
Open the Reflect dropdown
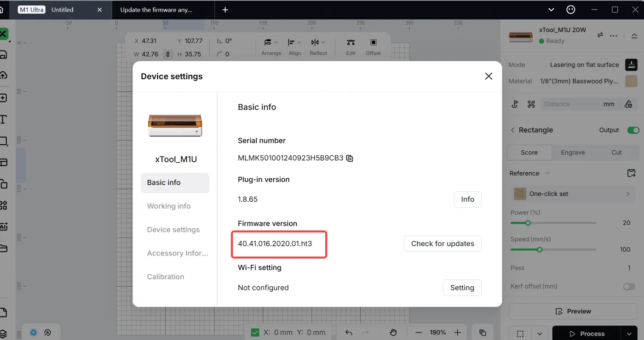(x=318, y=47)
